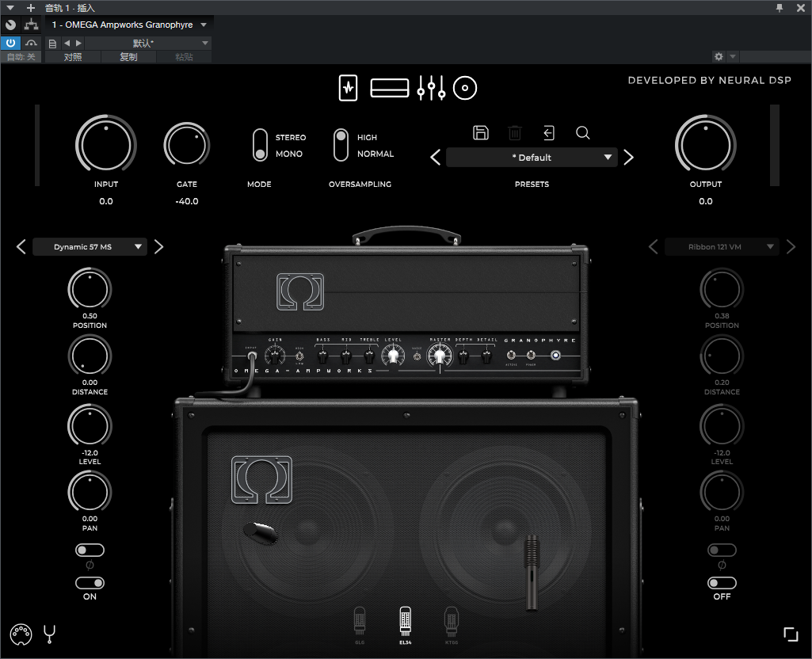Open the cab speaker section icon
Image resolution: width=812 pixels, height=659 pixels.
(464, 88)
